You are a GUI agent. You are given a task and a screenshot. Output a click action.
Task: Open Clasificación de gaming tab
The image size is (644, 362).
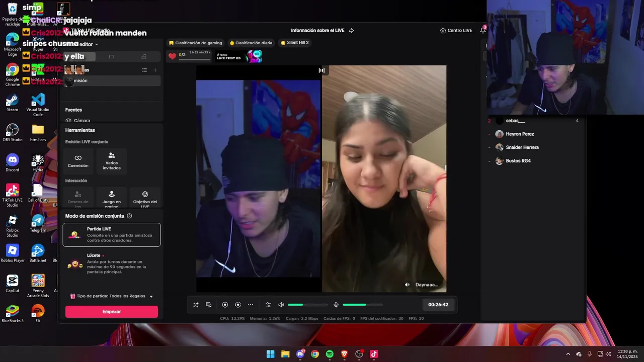pos(195,43)
